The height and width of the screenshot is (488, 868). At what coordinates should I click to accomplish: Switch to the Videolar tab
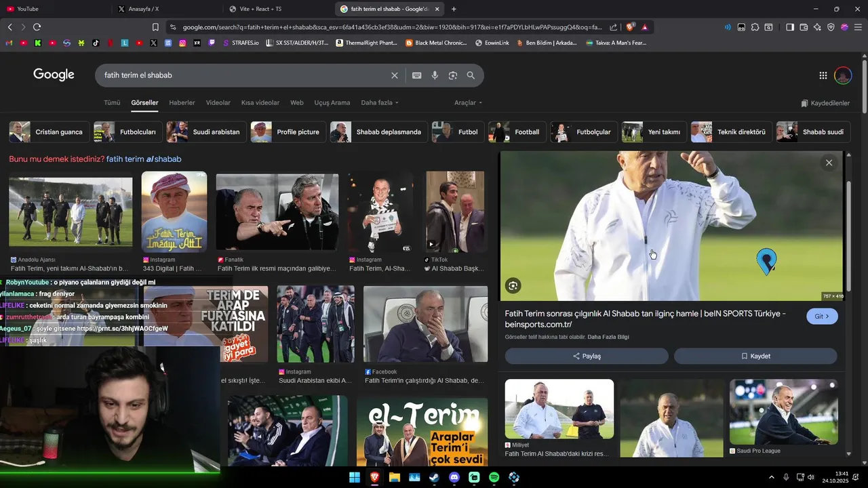[x=218, y=103]
